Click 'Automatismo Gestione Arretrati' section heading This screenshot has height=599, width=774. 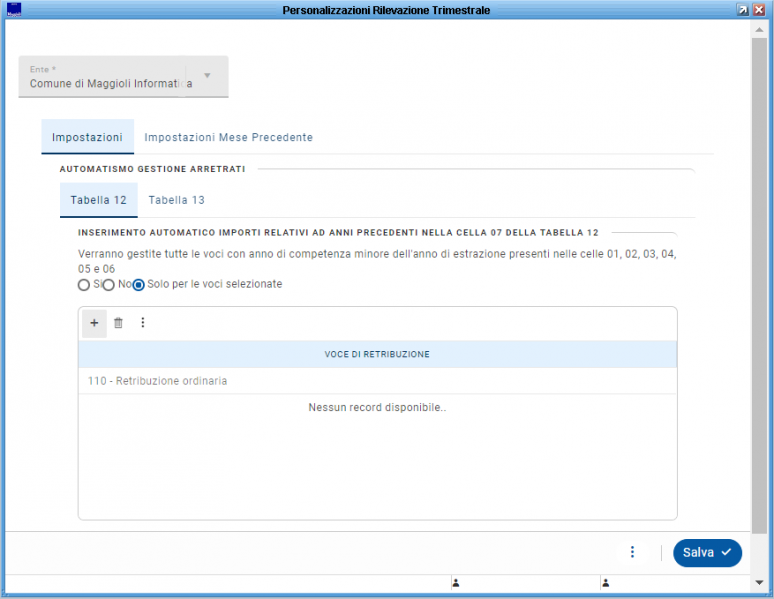click(153, 169)
